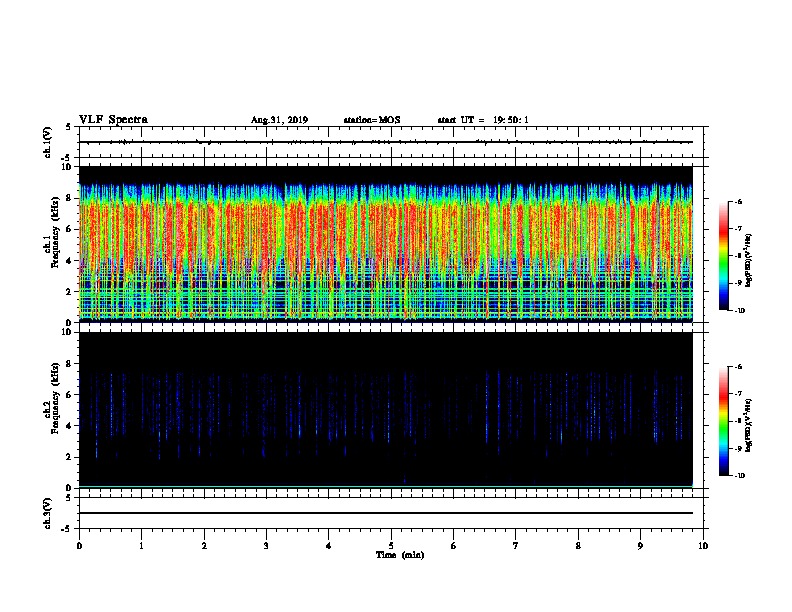Click inside the ch.1 colorful spectrogram panel

pyautogui.click(x=386, y=244)
